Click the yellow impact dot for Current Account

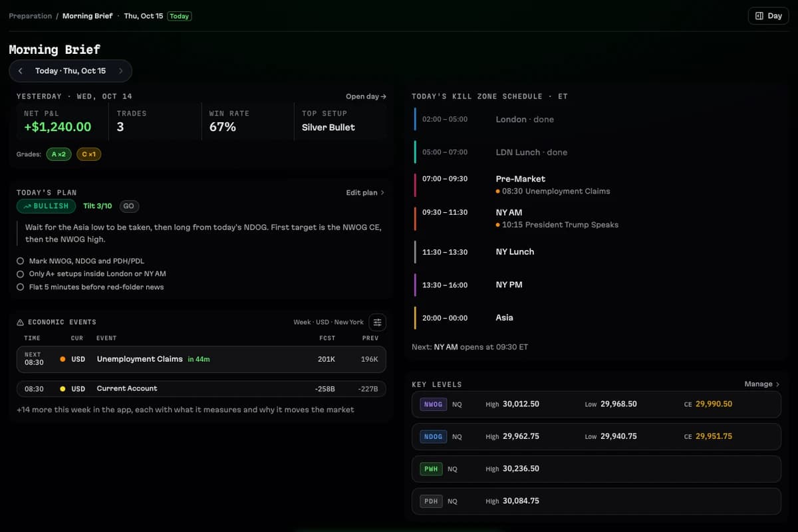point(63,389)
